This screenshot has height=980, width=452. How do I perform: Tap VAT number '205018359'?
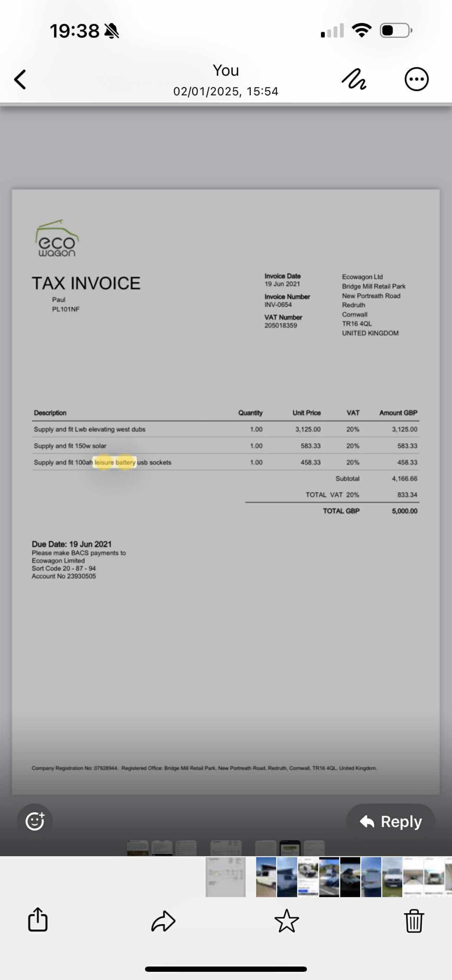pyautogui.click(x=281, y=325)
